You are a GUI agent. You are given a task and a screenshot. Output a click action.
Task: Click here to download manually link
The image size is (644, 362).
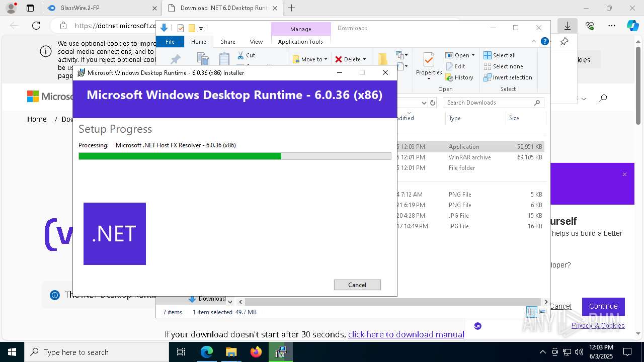click(x=406, y=334)
